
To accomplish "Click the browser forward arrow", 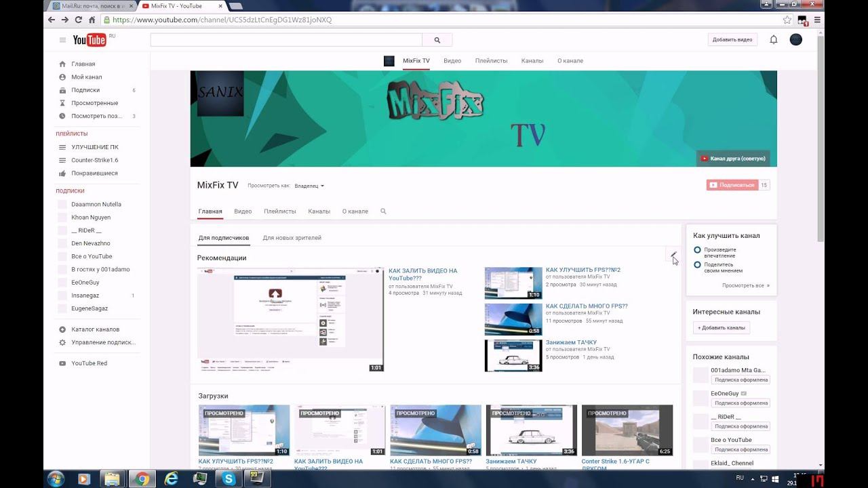I will click(x=65, y=20).
